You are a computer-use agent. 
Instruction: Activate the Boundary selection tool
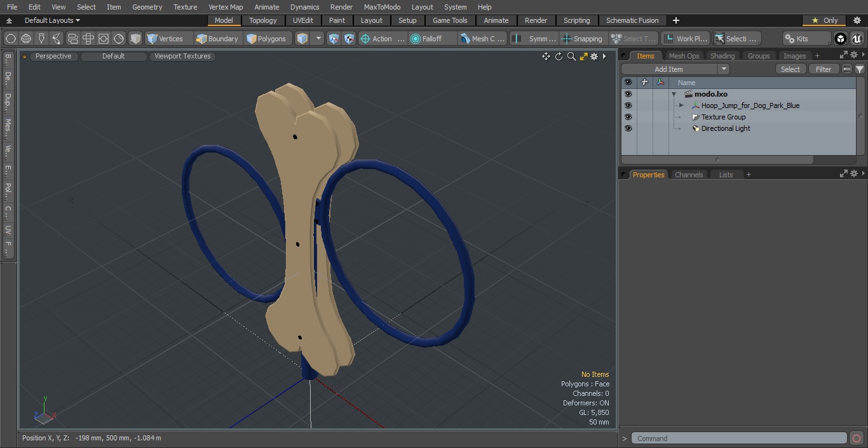pyautogui.click(x=217, y=39)
